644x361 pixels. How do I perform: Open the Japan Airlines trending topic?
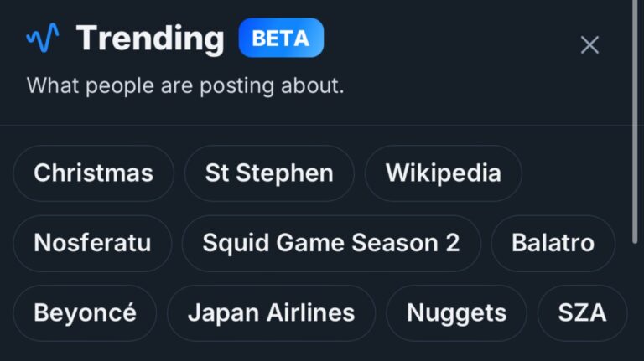pos(271,313)
